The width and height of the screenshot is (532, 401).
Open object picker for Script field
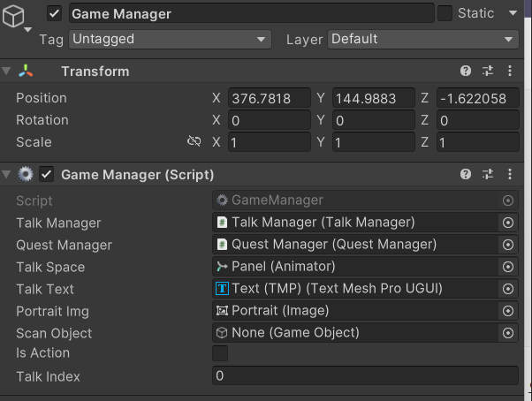pos(508,200)
